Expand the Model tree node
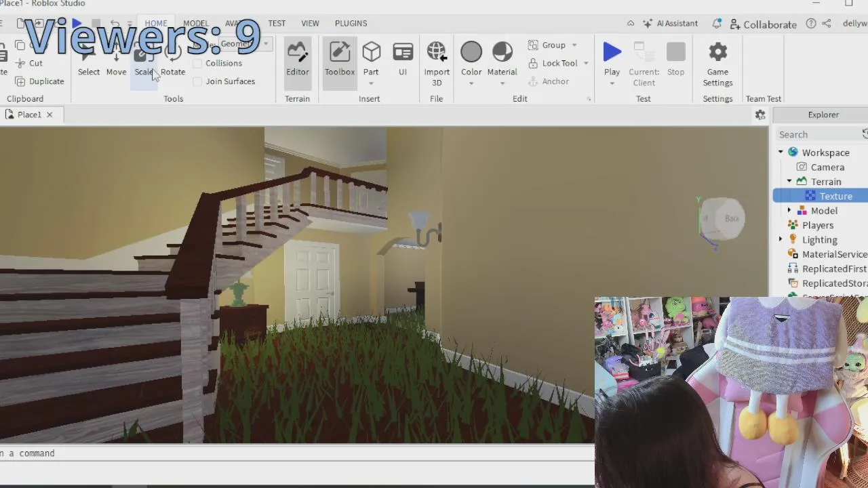 point(789,211)
